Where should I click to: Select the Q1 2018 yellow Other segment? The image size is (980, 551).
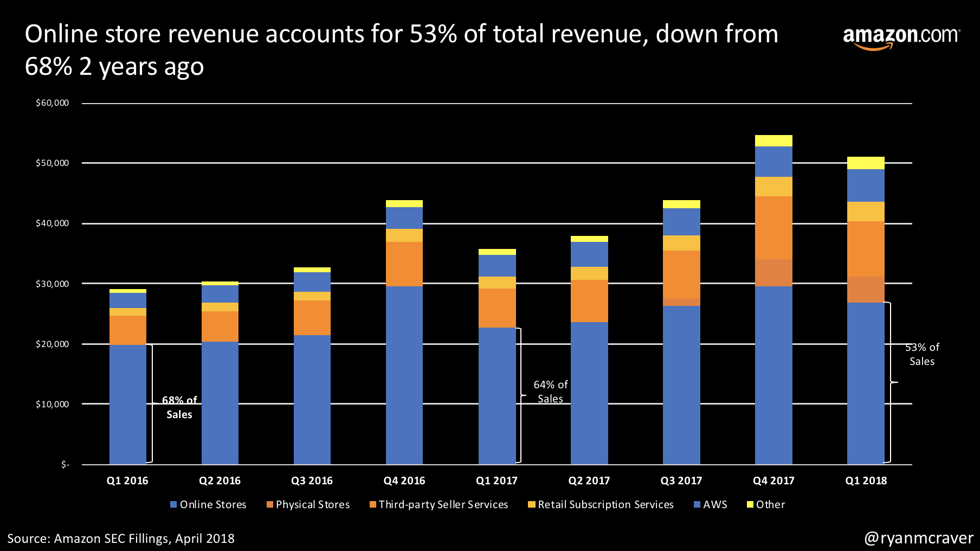866,163
